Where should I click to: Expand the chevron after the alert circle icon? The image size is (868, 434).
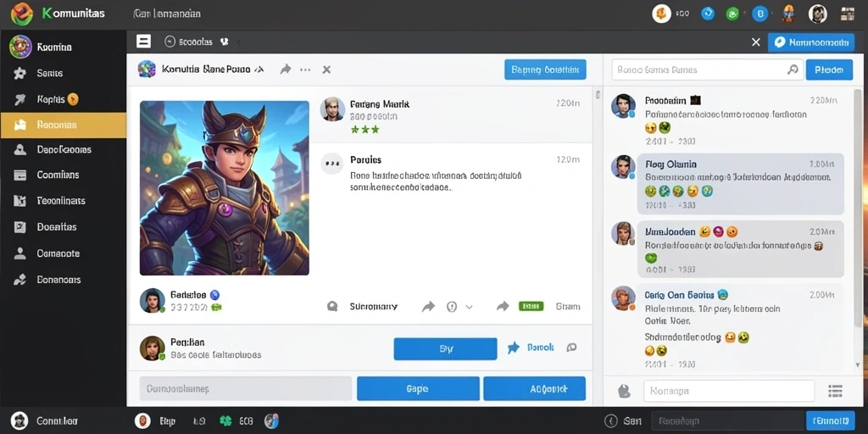pyautogui.click(x=469, y=306)
